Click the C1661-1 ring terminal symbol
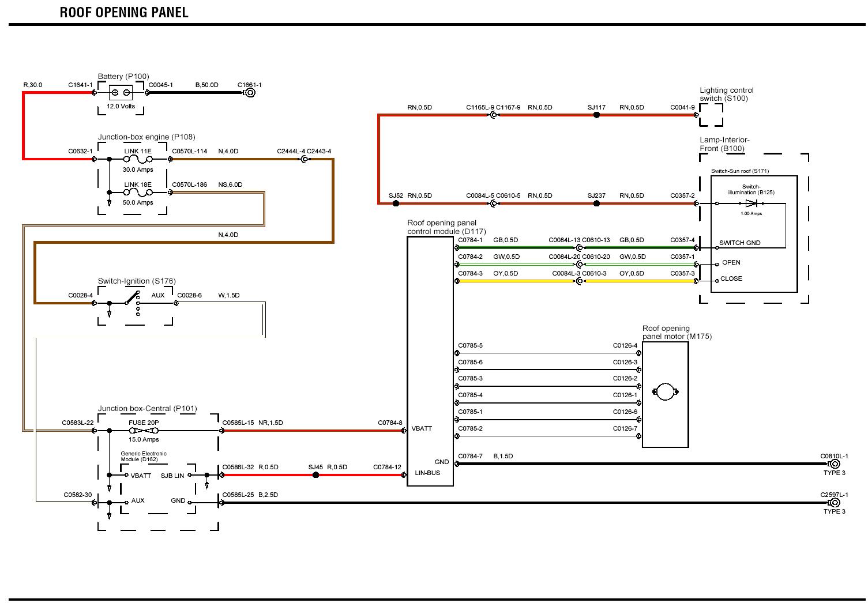 (x=250, y=92)
